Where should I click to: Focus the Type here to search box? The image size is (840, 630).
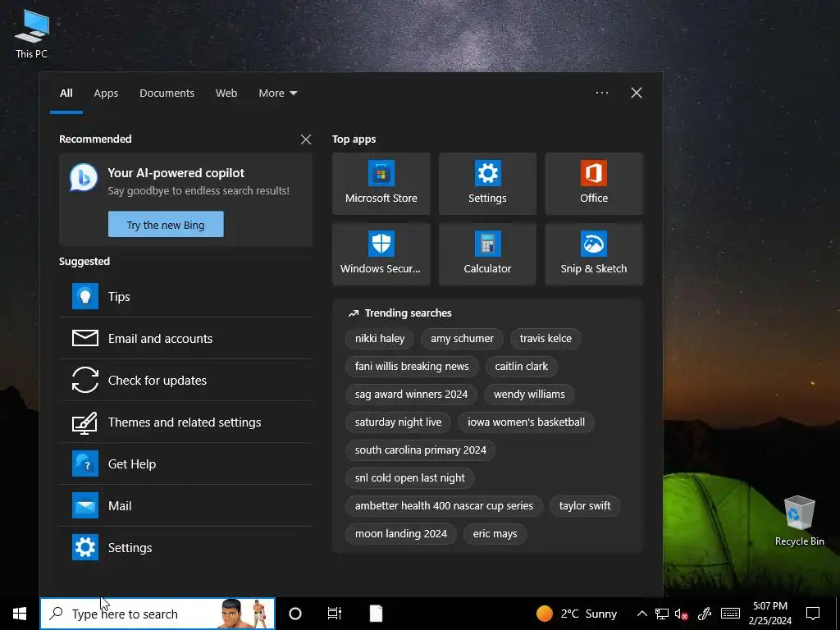(x=157, y=614)
